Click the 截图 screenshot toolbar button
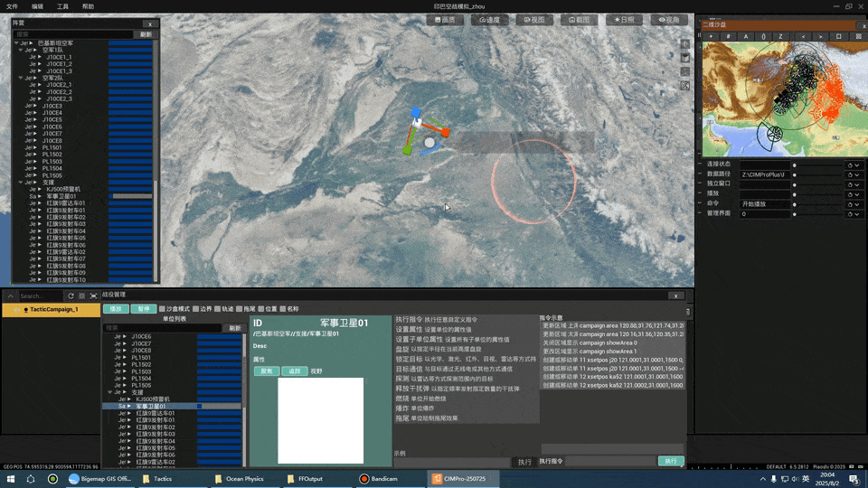868x488 pixels. 579,20
